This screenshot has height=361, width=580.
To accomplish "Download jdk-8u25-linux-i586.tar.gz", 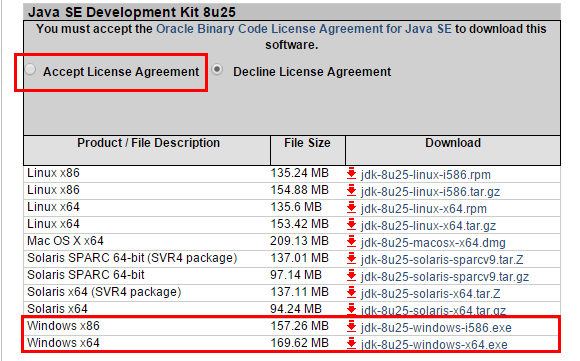I will coord(430,192).
